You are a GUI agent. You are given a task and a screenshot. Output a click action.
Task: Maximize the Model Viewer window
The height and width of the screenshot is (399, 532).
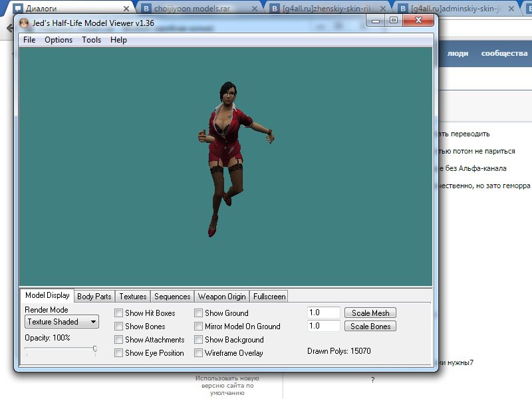(394, 21)
